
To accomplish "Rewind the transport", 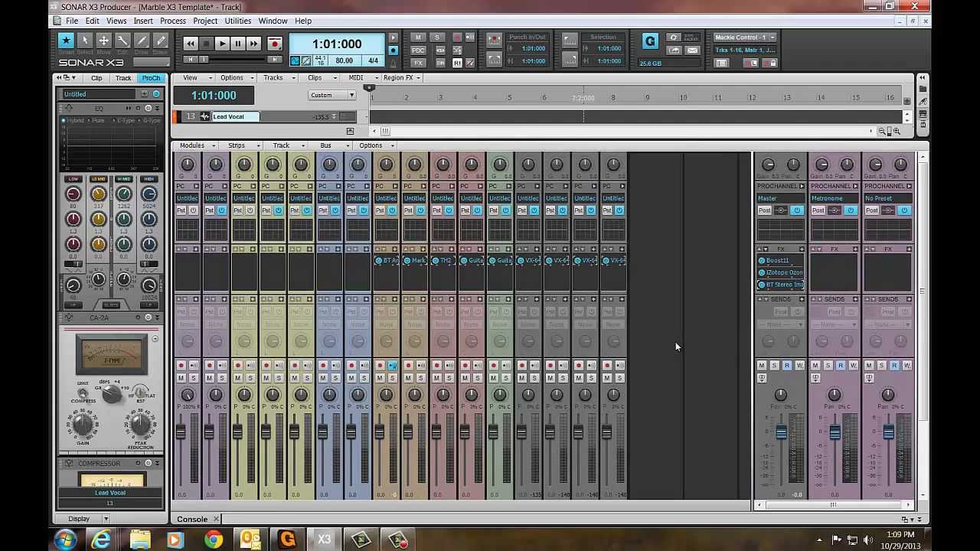I will tap(191, 44).
